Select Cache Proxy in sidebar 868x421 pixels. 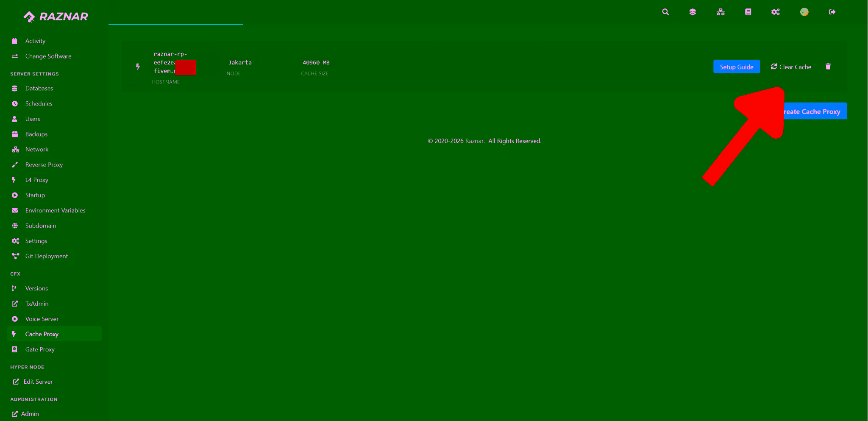coord(54,334)
